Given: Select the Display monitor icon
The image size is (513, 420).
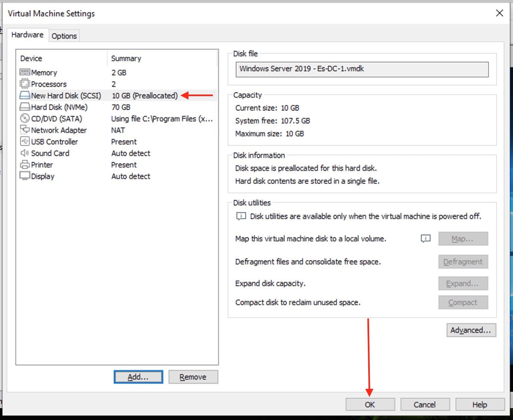Looking at the screenshot, I should click(x=25, y=176).
